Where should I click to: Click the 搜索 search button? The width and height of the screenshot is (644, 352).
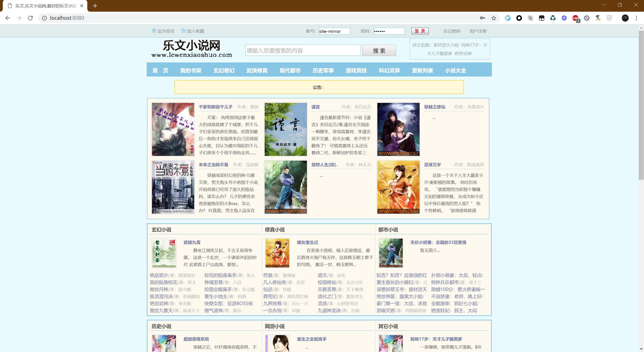click(379, 51)
